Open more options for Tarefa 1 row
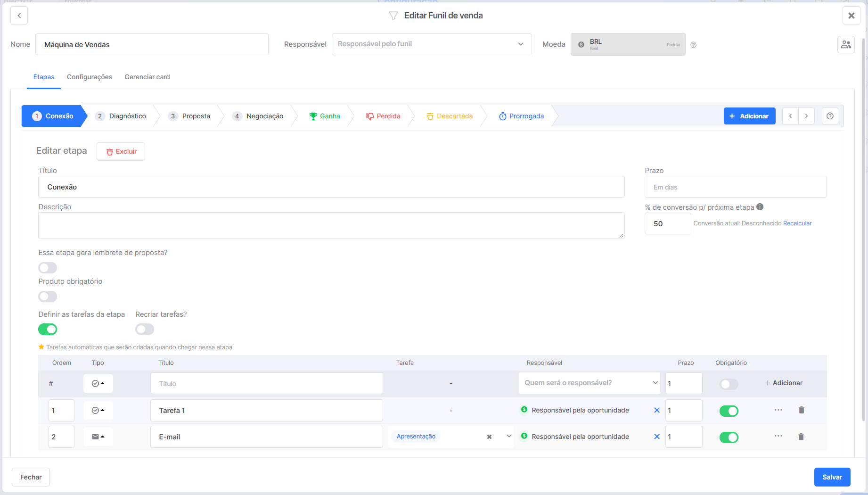The width and height of the screenshot is (868, 495). coord(778,410)
